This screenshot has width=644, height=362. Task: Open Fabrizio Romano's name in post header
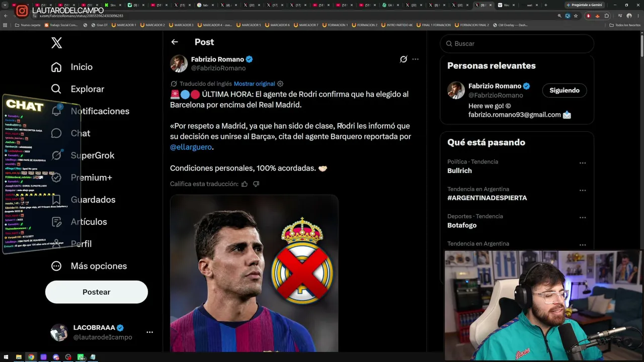tap(217, 59)
